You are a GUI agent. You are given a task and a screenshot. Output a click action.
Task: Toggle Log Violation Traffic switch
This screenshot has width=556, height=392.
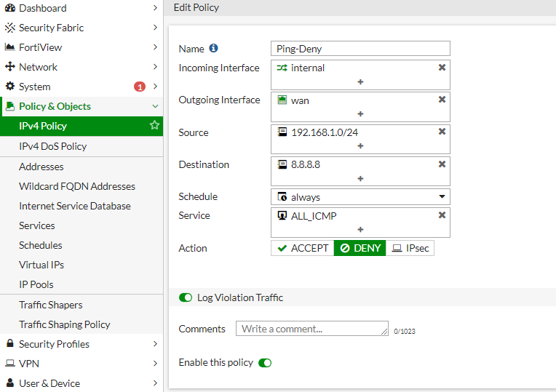tap(186, 297)
